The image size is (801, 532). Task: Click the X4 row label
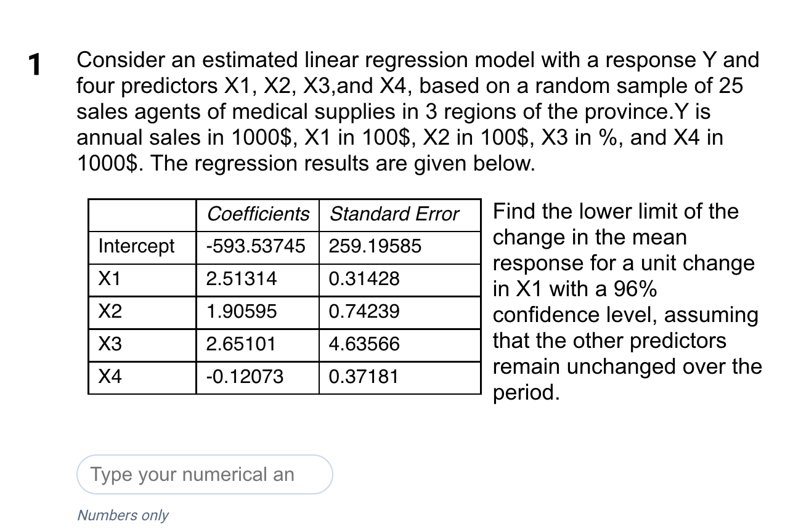click(108, 377)
